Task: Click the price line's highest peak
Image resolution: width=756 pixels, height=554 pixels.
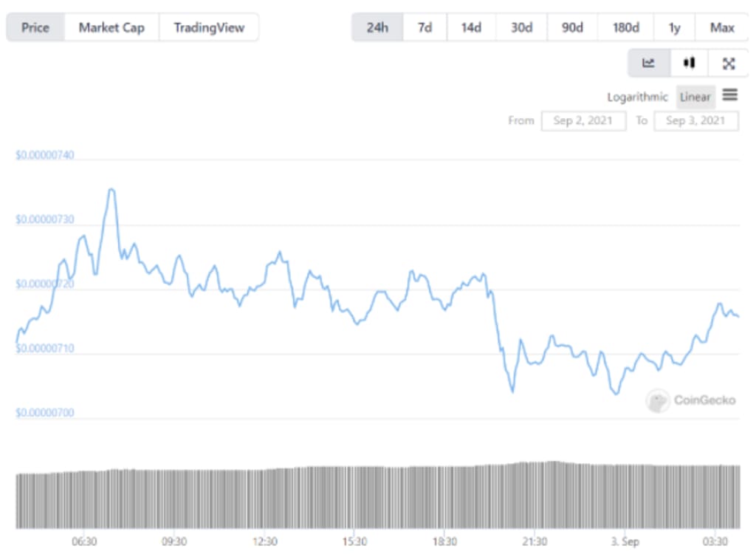Action: pyautogui.click(x=111, y=190)
